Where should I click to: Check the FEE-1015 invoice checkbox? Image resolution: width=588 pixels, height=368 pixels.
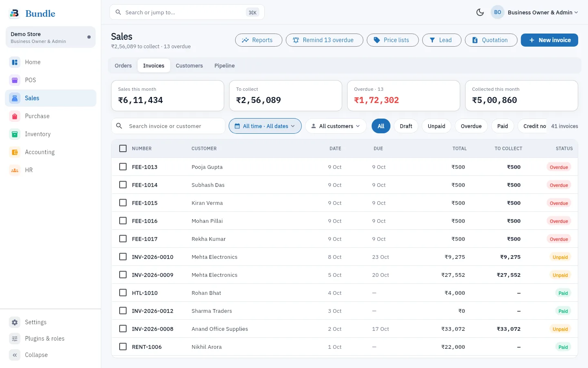click(x=123, y=203)
